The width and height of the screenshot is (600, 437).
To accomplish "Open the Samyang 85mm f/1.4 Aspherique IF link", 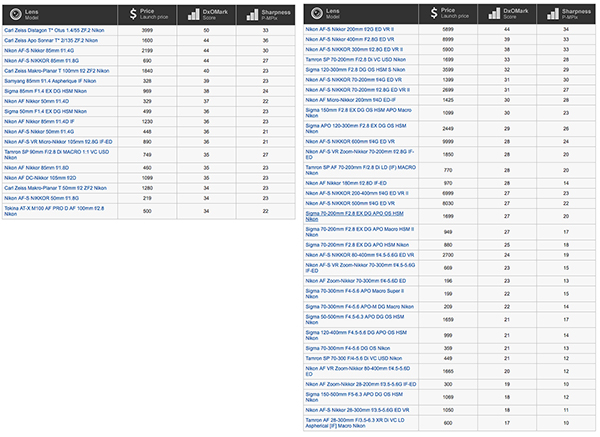I will 50,81.
